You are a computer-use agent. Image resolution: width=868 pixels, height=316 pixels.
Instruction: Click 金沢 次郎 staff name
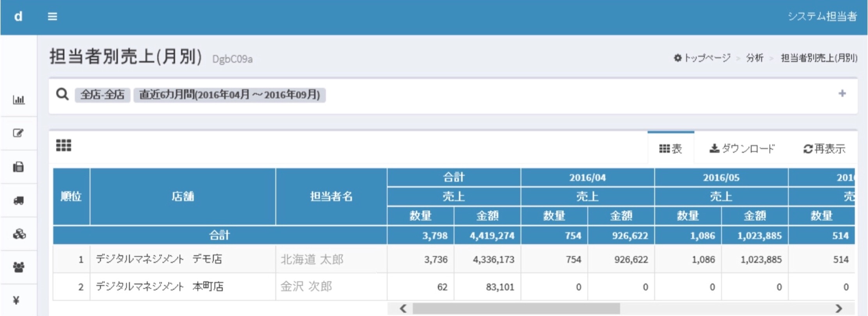306,287
